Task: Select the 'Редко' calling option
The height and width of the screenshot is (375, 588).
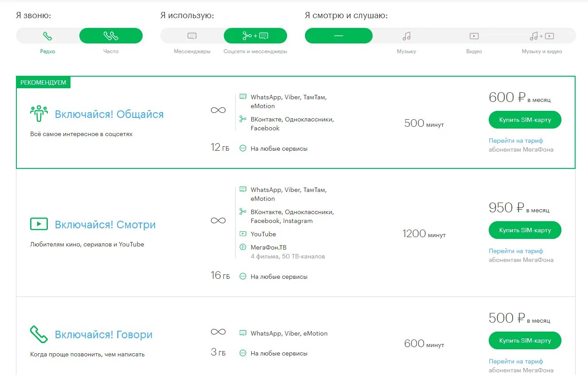Action: (47, 36)
